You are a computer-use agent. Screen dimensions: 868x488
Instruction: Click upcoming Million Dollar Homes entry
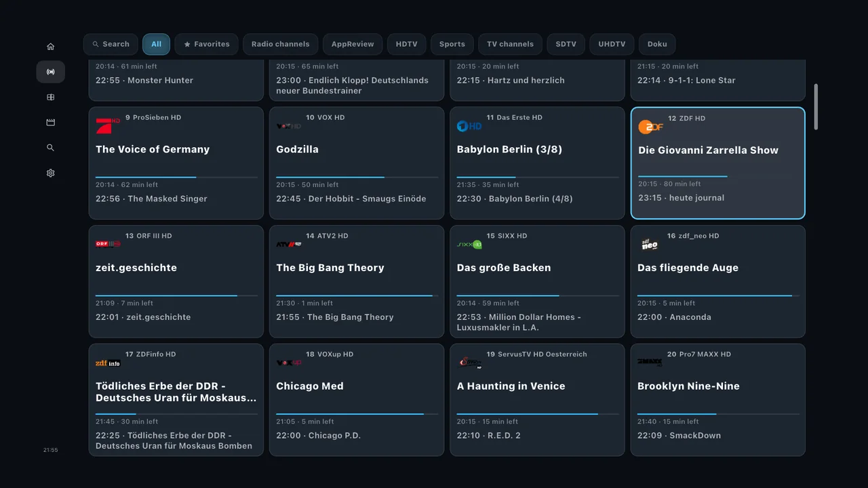519,322
